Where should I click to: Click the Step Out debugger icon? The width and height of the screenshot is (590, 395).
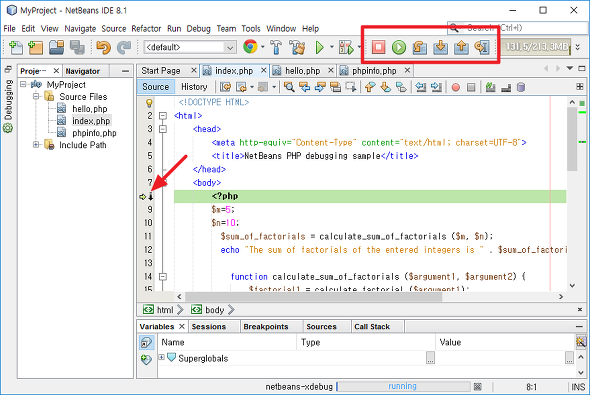[461, 47]
